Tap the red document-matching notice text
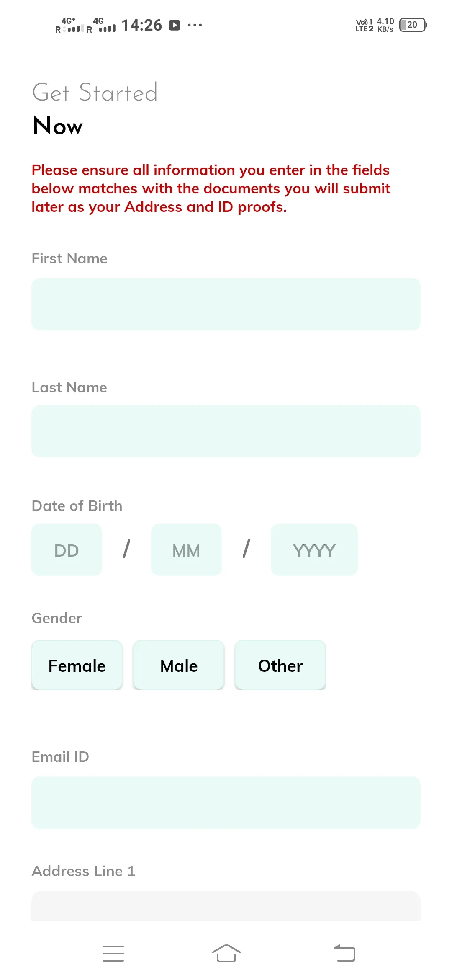Image resolution: width=452 pixels, height=980 pixels. tap(211, 188)
